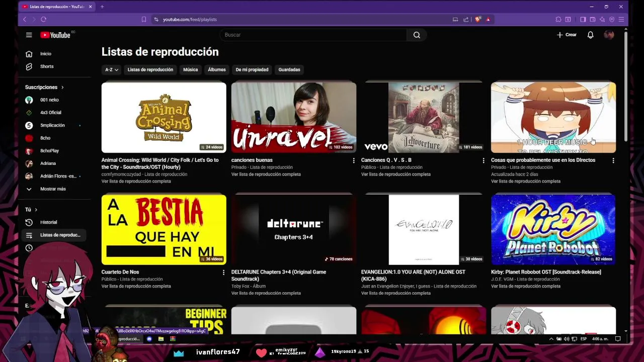644x362 pixels.
Task: Click the YouTube logo
Action: point(55,35)
